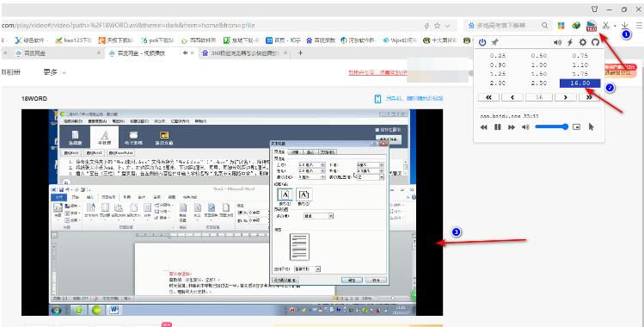Image resolution: width=644 pixels, height=327 pixels.
Task: Open the browser downloads icon
Action: [625, 26]
